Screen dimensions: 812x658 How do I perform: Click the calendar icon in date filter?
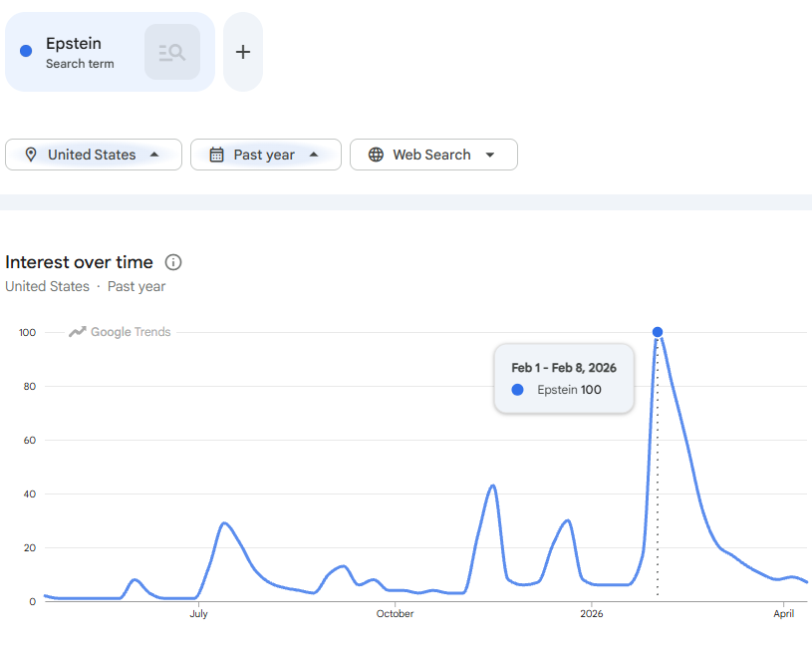coord(216,155)
